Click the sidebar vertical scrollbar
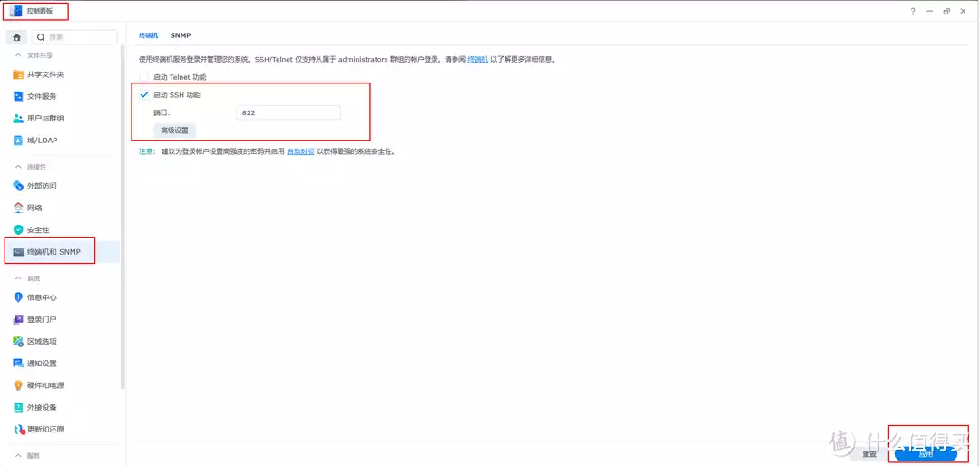 pyautogui.click(x=122, y=218)
